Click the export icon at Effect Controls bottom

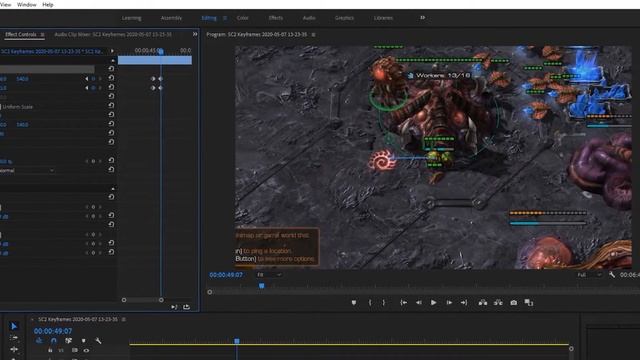click(x=187, y=307)
